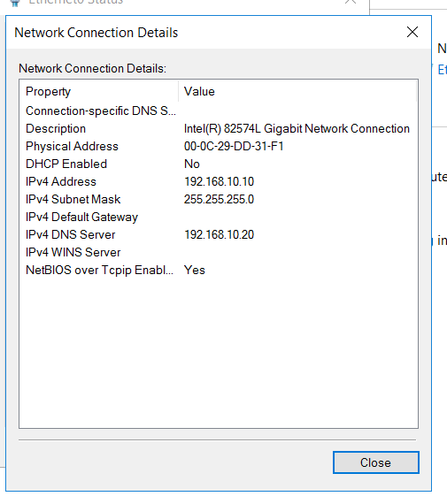Click the Intel(R) 82574L Gigabit adapter description

click(297, 128)
